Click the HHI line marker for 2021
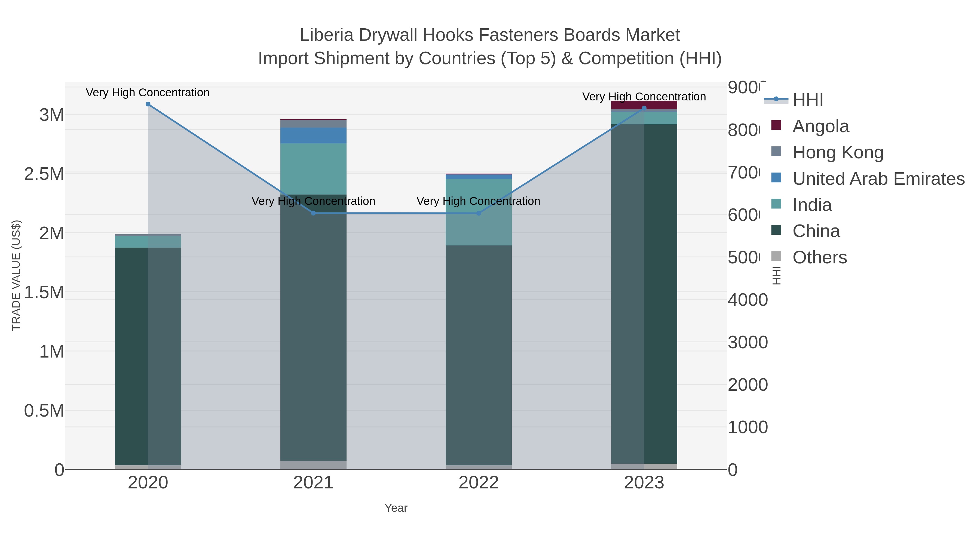980x551 pixels. pyautogui.click(x=314, y=213)
